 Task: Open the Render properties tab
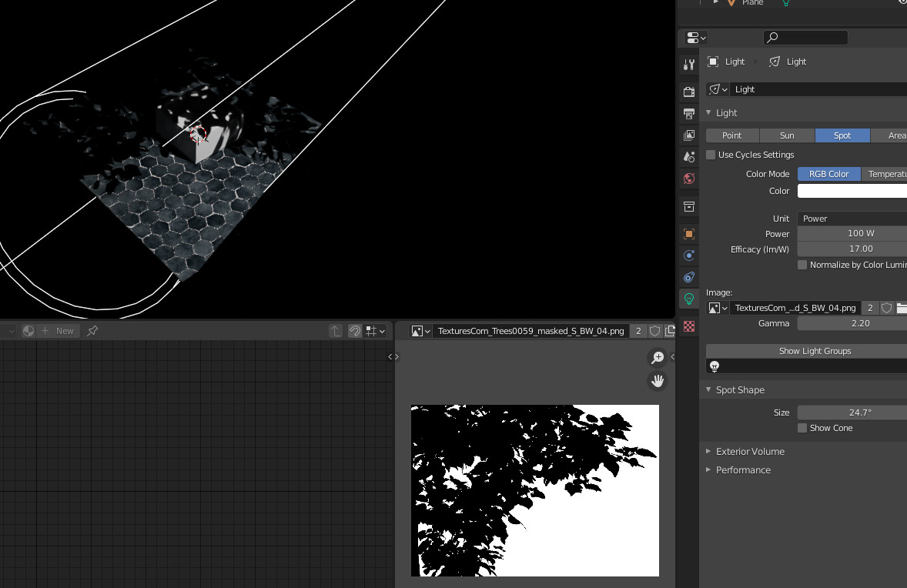point(689,92)
